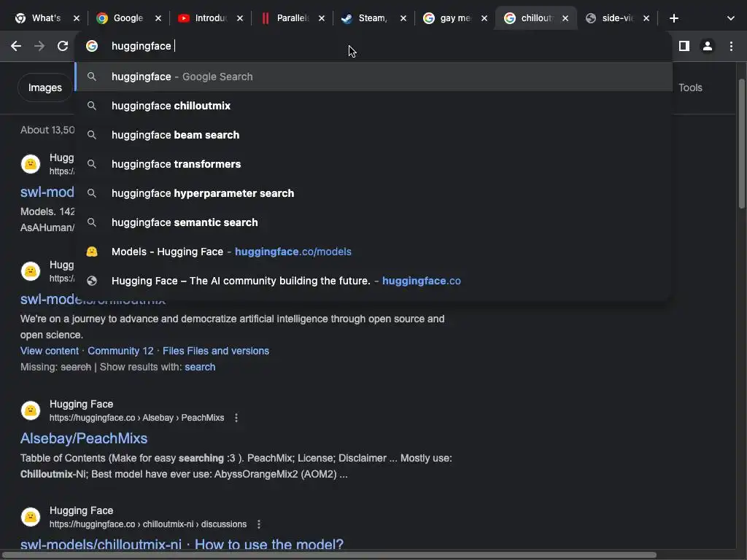747x560 pixels.
Task: Open the side panel icon
Action: click(684, 46)
